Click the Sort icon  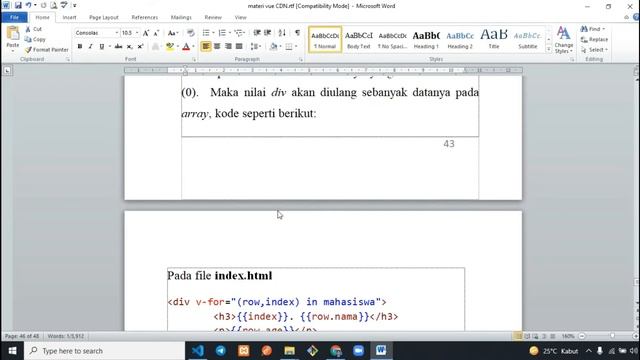point(282,33)
